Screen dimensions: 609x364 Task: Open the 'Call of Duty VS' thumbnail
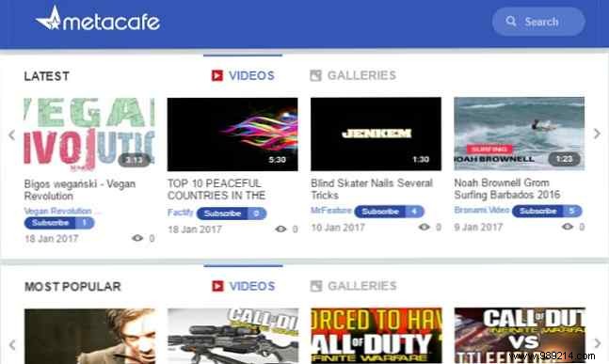click(520, 336)
